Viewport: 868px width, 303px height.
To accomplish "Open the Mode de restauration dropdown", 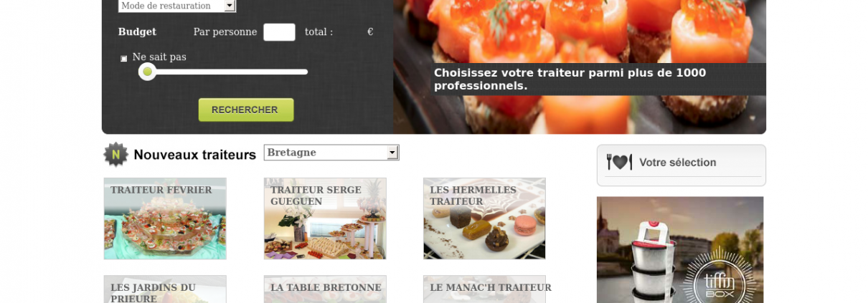I will (176, 6).
